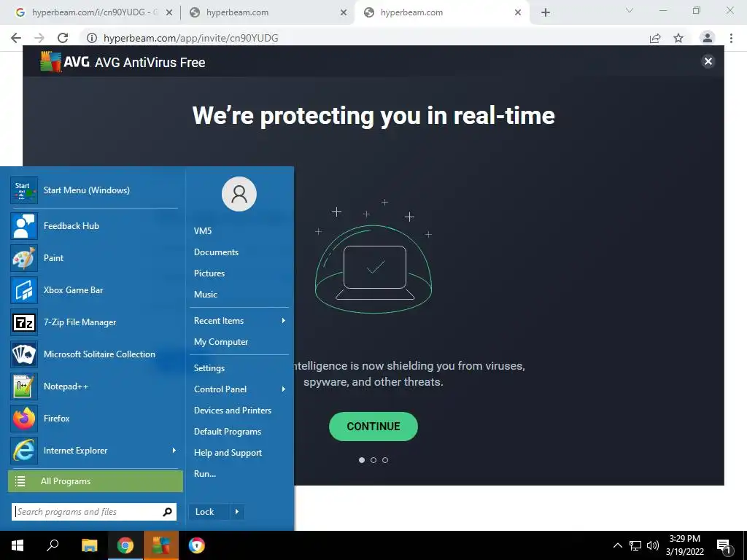
Task: View site information icon in address bar
Action: coord(91,38)
